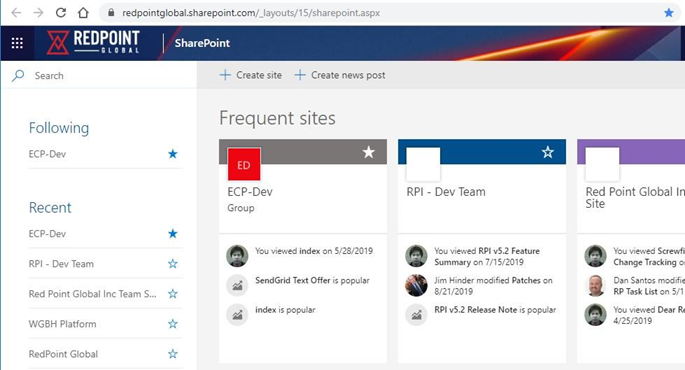Click the Frequent sites heading

(277, 118)
